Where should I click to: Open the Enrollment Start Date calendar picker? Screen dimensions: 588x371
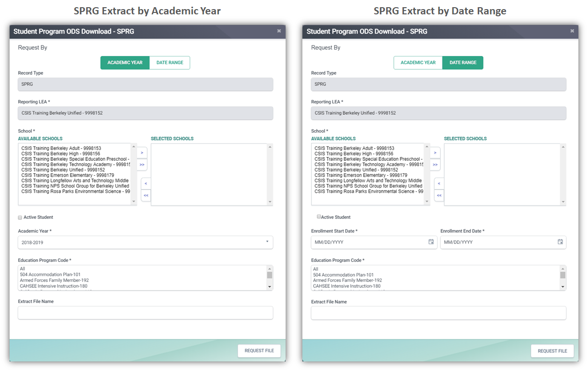[430, 242]
